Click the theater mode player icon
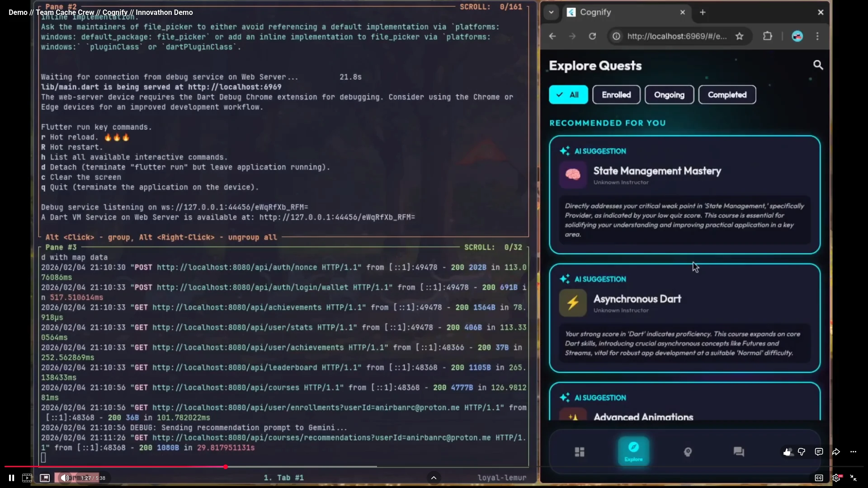The width and height of the screenshot is (868, 488). point(27,478)
